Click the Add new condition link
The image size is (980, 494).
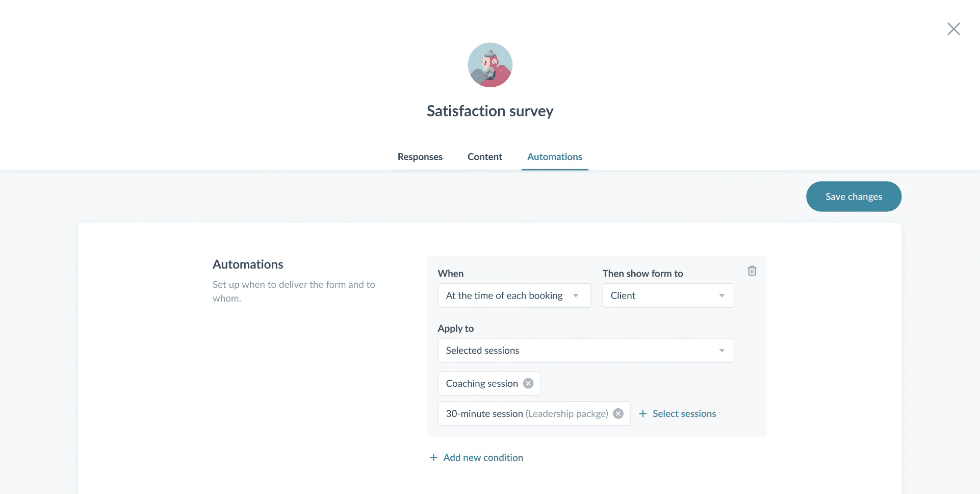point(483,458)
